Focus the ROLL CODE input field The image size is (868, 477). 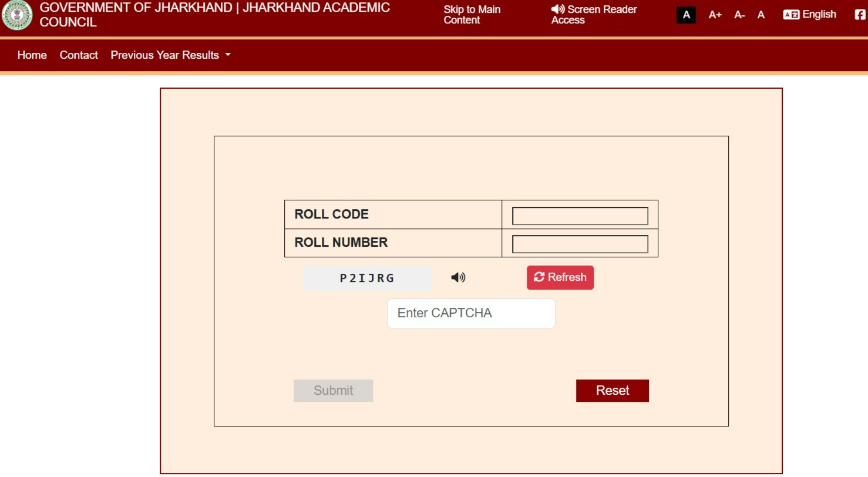point(580,216)
